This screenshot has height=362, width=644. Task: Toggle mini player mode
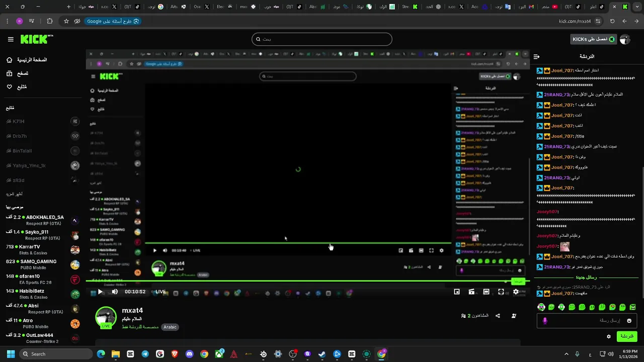(457, 292)
